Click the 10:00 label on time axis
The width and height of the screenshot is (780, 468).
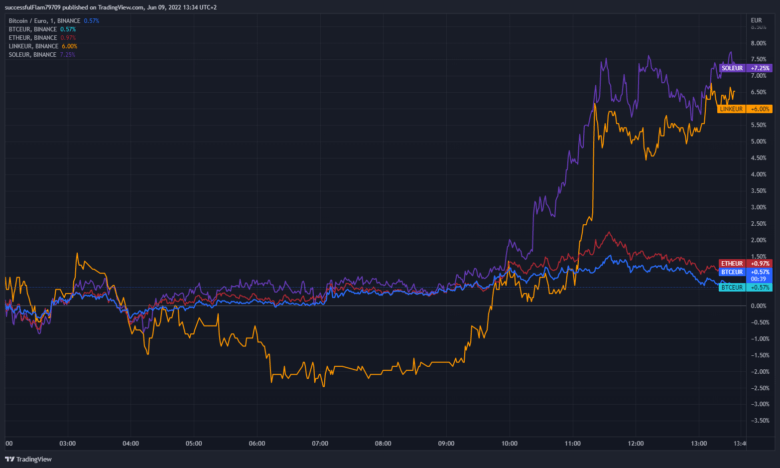tap(509, 444)
